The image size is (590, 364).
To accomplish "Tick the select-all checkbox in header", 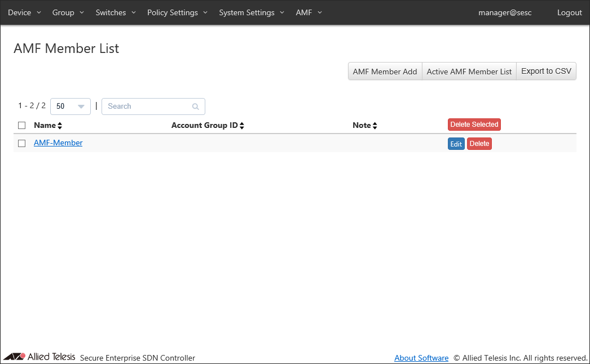I will coord(22,126).
